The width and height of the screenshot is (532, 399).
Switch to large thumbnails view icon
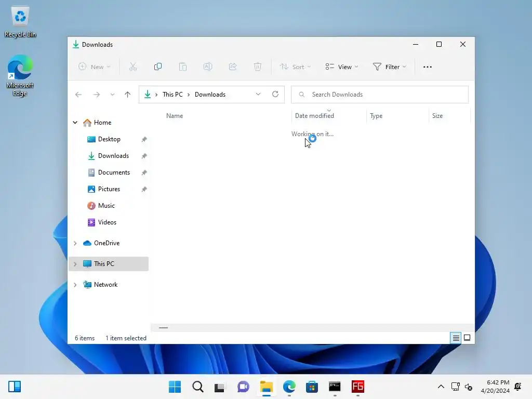pos(467,338)
